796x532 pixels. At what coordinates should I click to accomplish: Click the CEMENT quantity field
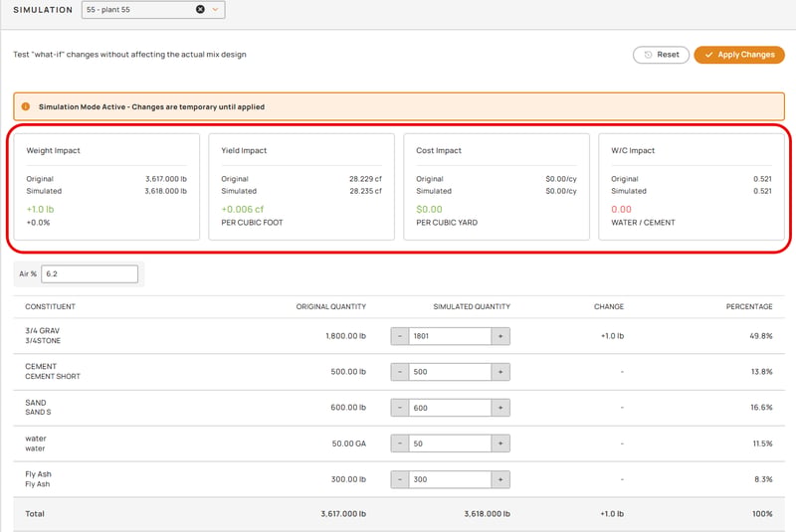pyautogui.click(x=450, y=372)
